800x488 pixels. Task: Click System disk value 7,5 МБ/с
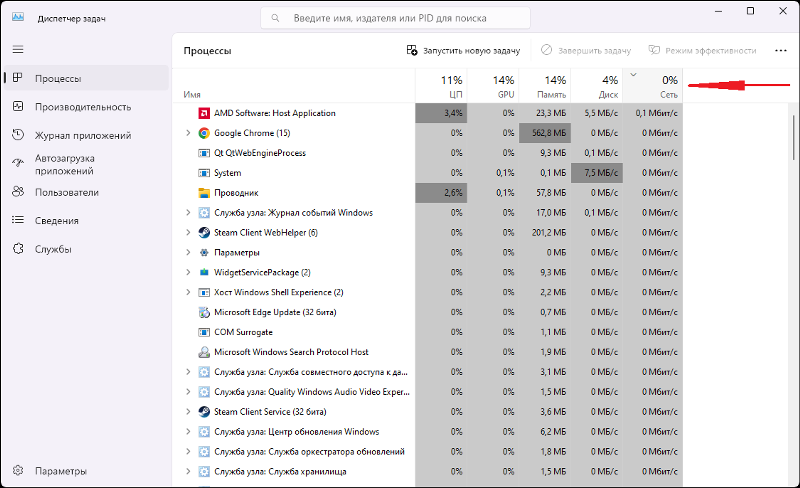(597, 173)
